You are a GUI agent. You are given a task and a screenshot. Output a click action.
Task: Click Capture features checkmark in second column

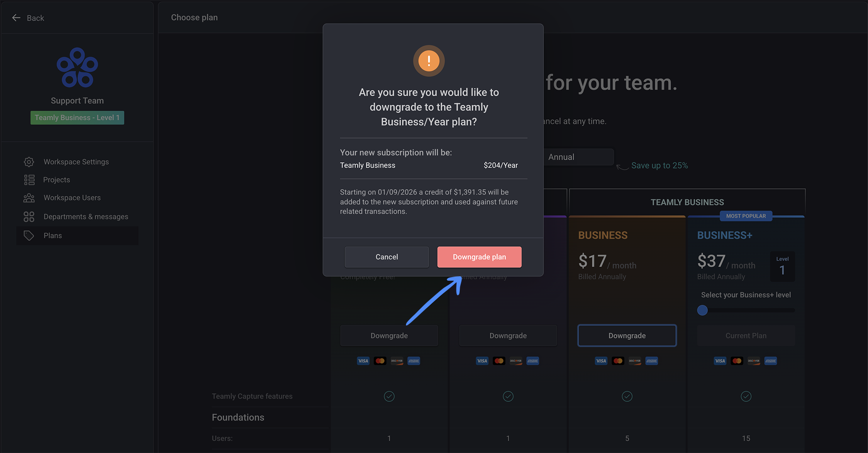pos(508,396)
